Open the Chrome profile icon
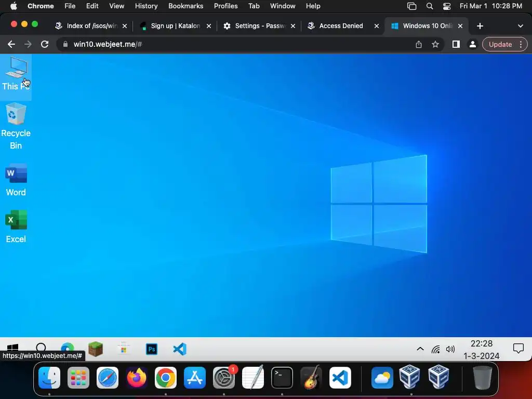This screenshot has width=532, height=399. pyautogui.click(x=472, y=44)
